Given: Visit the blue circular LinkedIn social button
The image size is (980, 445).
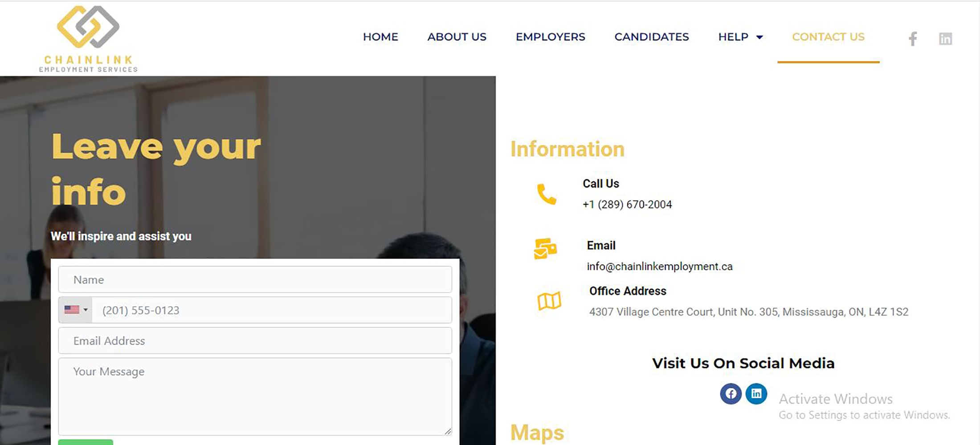Looking at the screenshot, I should pyautogui.click(x=756, y=393).
